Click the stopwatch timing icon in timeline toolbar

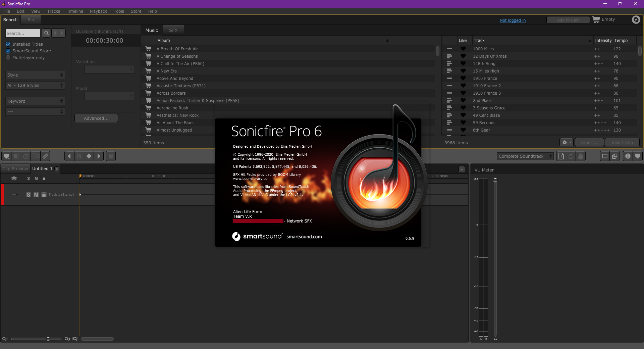26,156
